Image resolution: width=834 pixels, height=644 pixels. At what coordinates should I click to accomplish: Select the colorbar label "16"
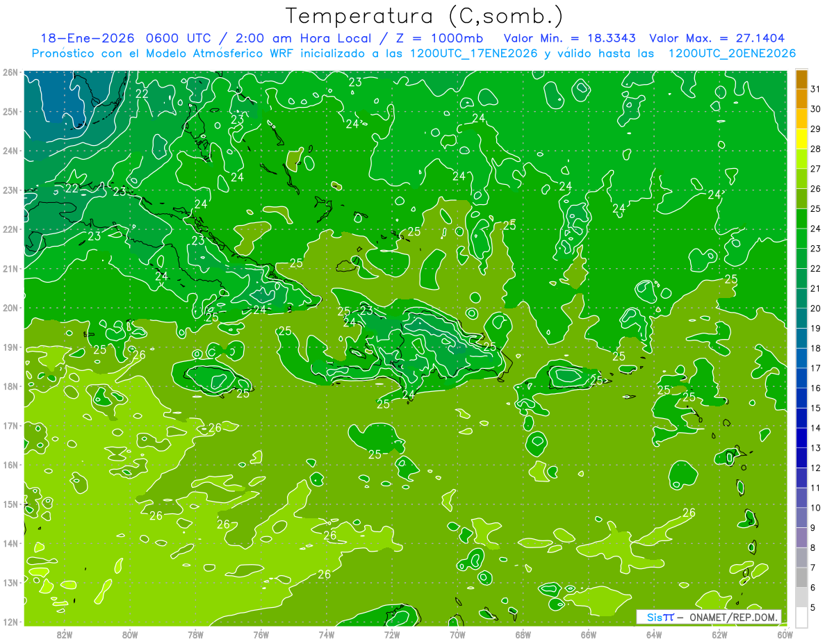click(815, 388)
